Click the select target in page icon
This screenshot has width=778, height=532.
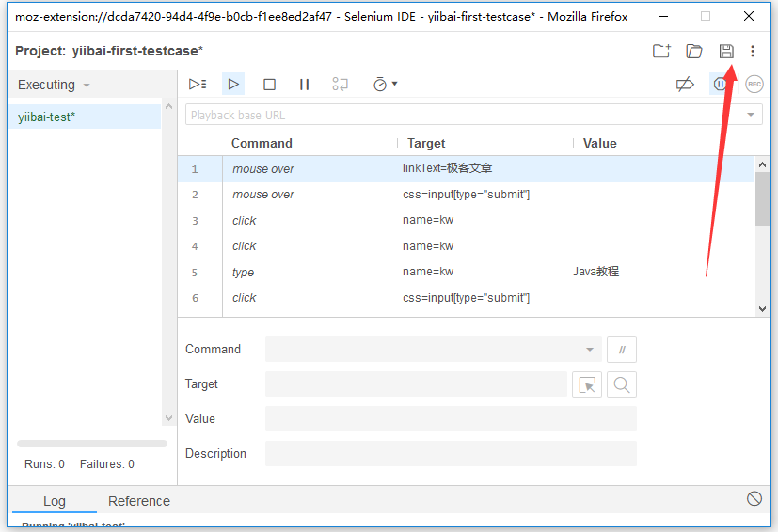pos(587,384)
